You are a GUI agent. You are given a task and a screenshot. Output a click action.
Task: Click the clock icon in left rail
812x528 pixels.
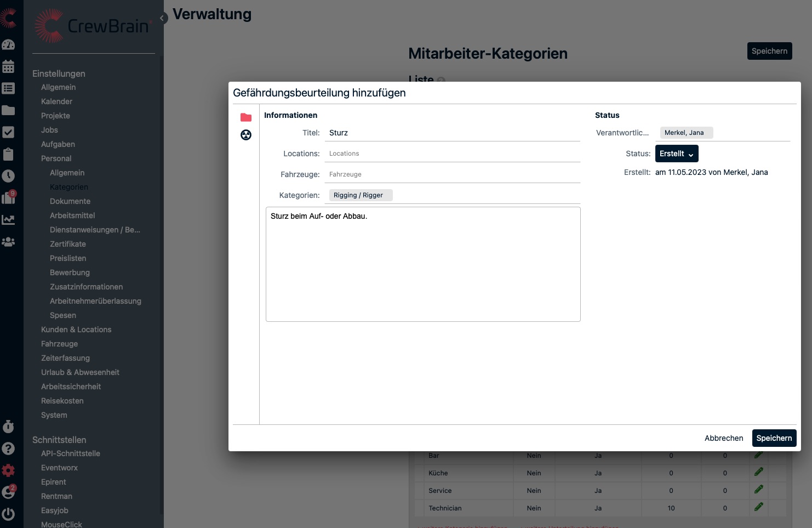(x=8, y=176)
